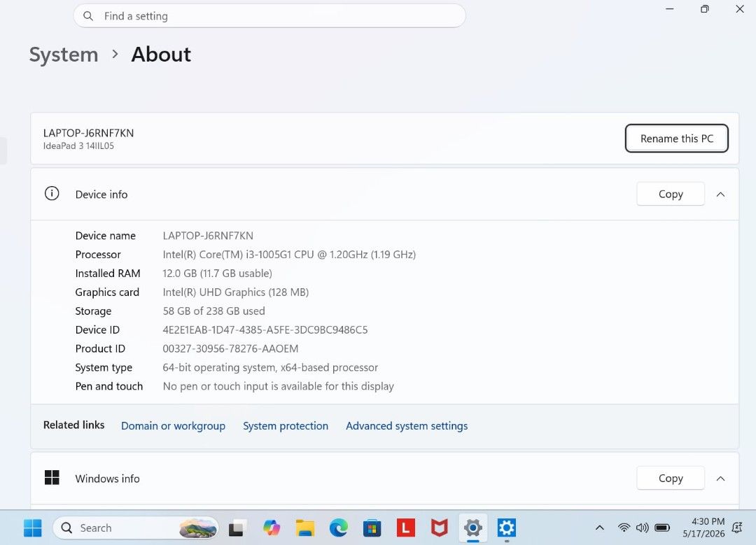756x545 pixels.
Task: Open Task View from the taskbar
Action: 237,528
